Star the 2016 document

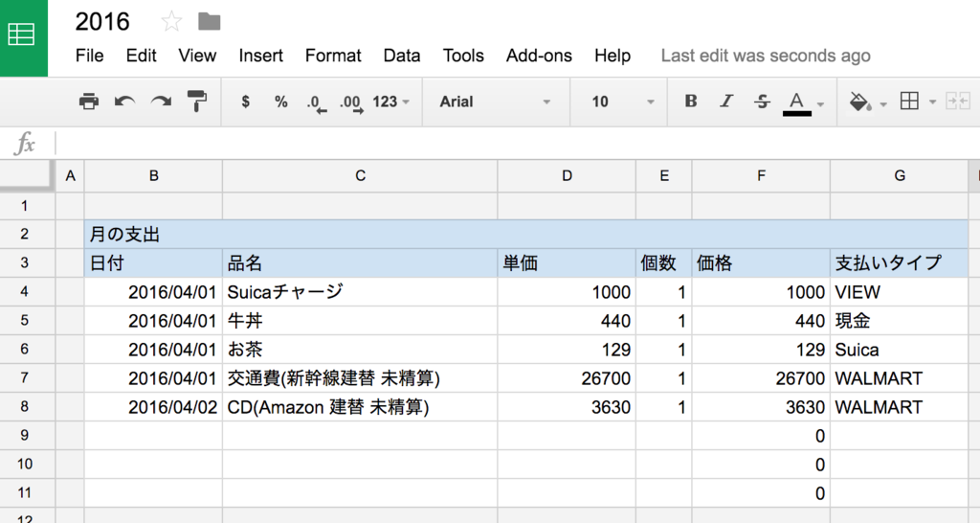click(x=171, y=22)
